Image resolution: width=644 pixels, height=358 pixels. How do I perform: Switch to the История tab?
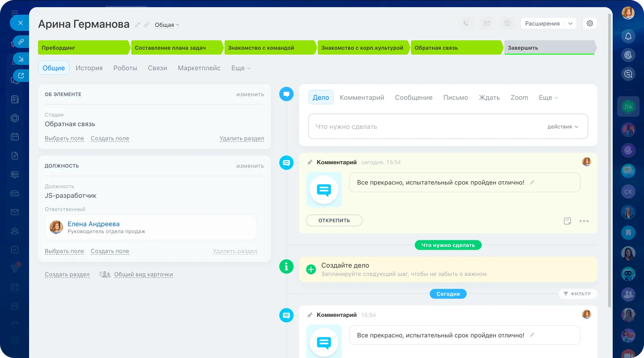tap(89, 68)
